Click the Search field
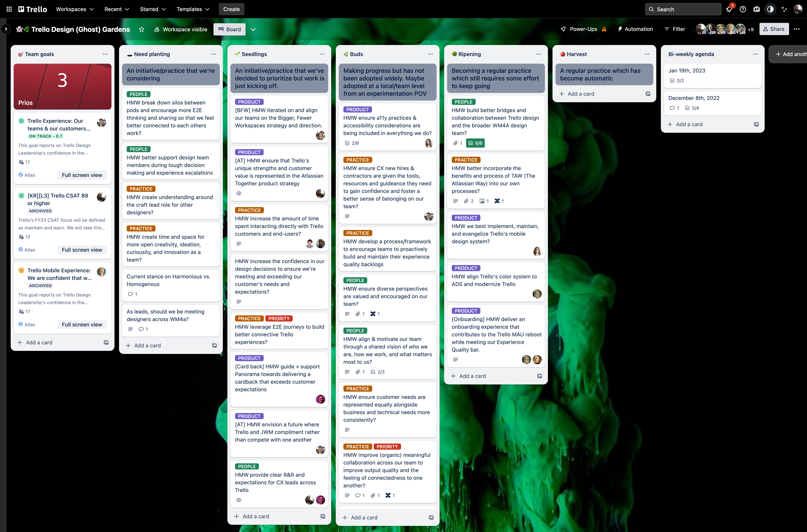Viewport: 807px width, 532px height. point(683,9)
